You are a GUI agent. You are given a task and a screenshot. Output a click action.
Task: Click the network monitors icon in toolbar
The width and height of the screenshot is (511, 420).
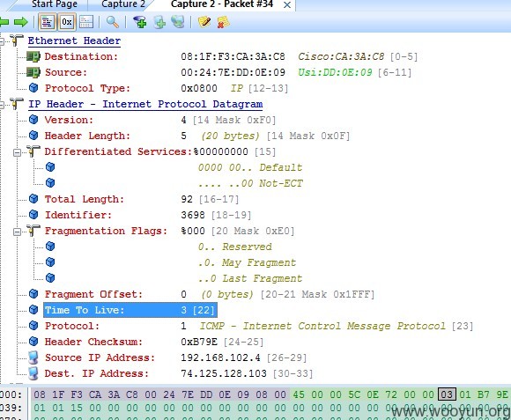tap(178, 22)
